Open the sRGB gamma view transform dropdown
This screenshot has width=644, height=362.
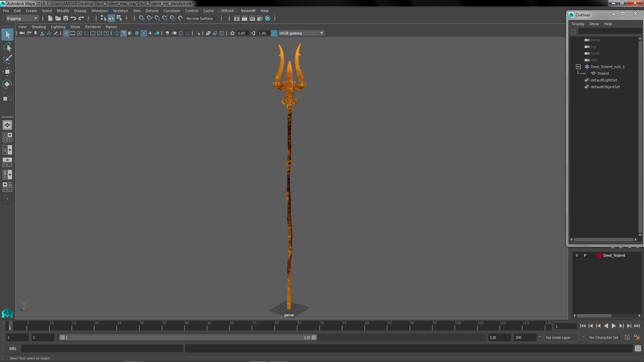[321, 33]
